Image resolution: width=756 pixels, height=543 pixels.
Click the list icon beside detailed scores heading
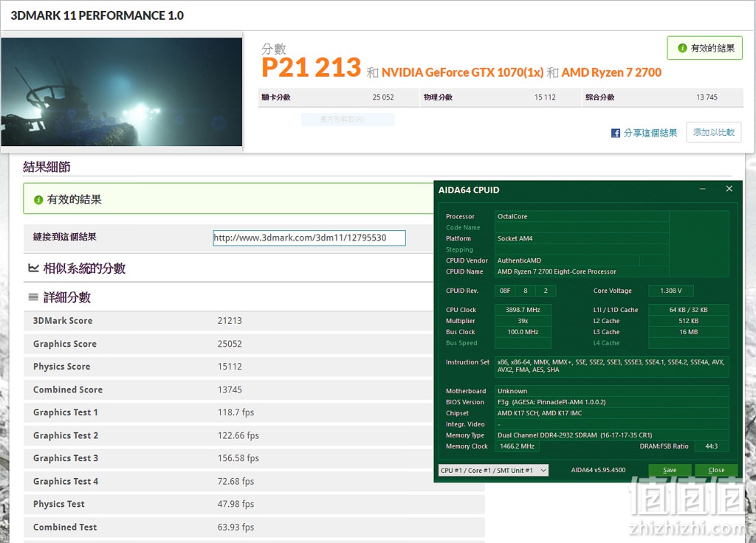[x=33, y=297]
